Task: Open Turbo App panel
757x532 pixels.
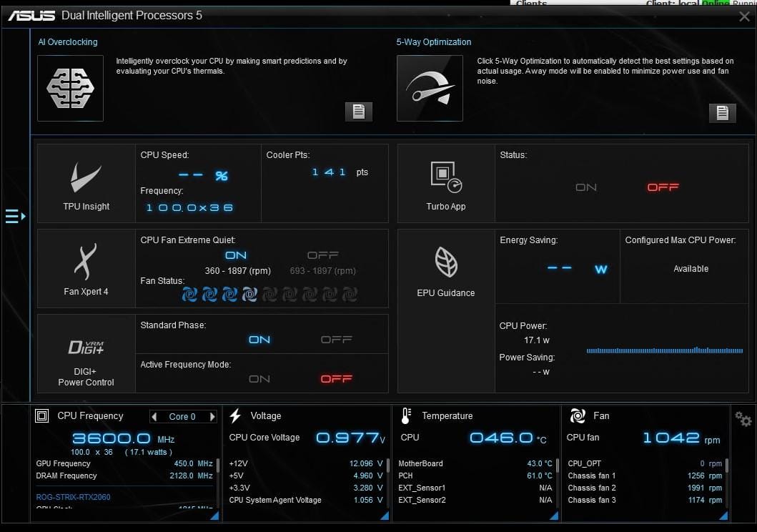Action: click(446, 184)
